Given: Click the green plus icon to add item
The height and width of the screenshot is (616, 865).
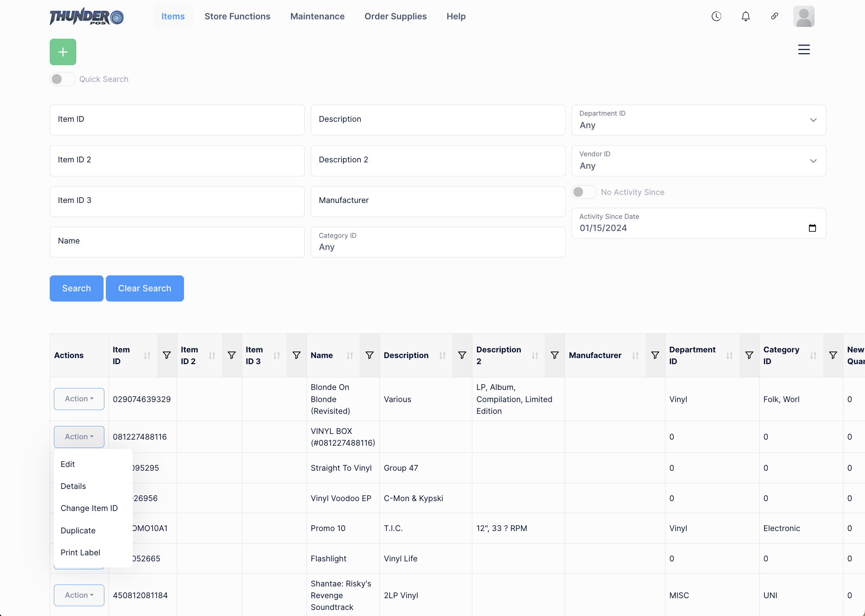Looking at the screenshot, I should (x=63, y=52).
